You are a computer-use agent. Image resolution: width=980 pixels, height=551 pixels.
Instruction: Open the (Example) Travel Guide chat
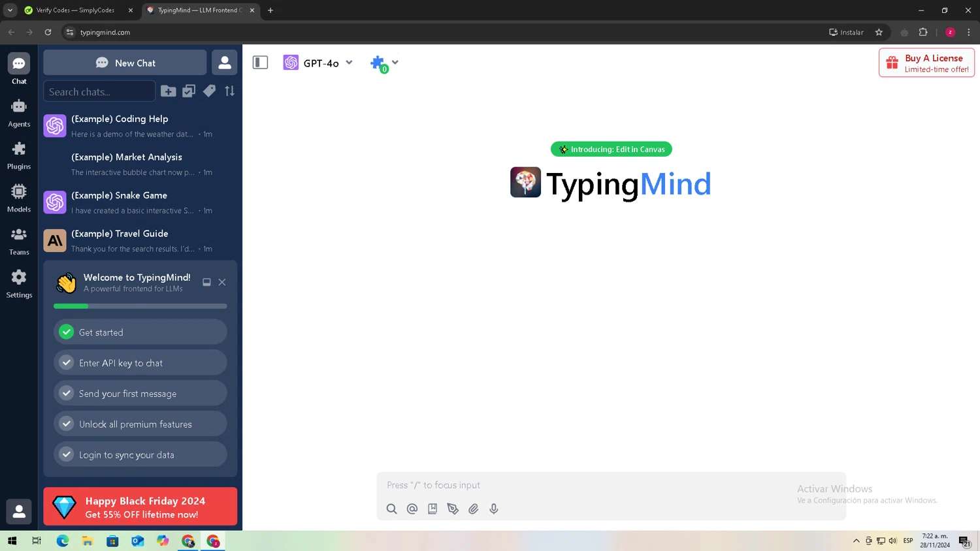click(x=140, y=241)
